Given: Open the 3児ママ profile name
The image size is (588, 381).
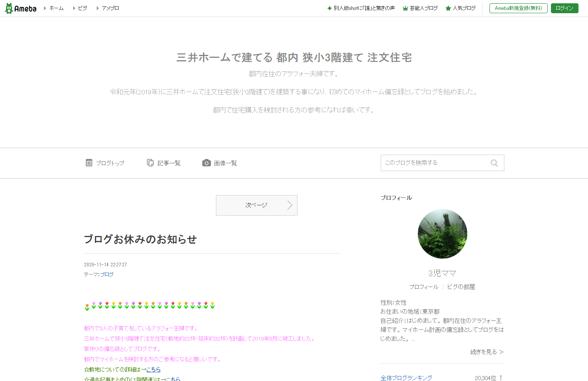Looking at the screenshot, I should [442, 273].
